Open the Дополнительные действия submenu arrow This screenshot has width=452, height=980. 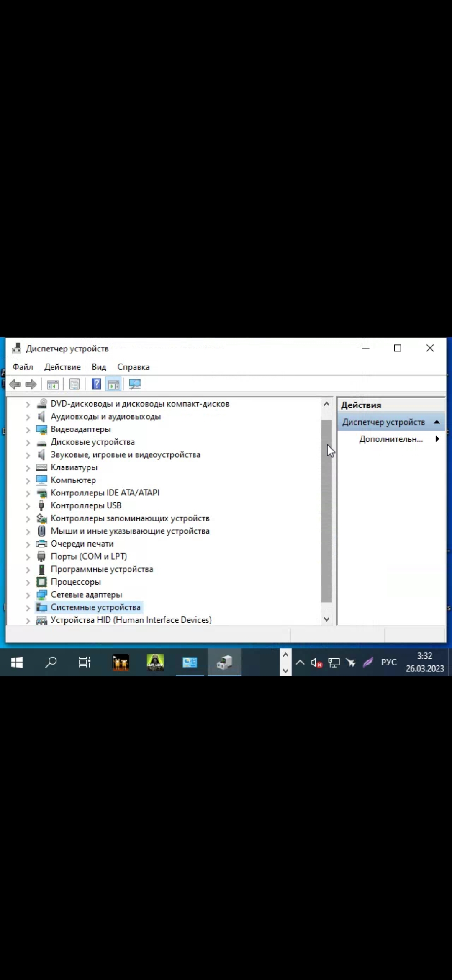tap(437, 439)
